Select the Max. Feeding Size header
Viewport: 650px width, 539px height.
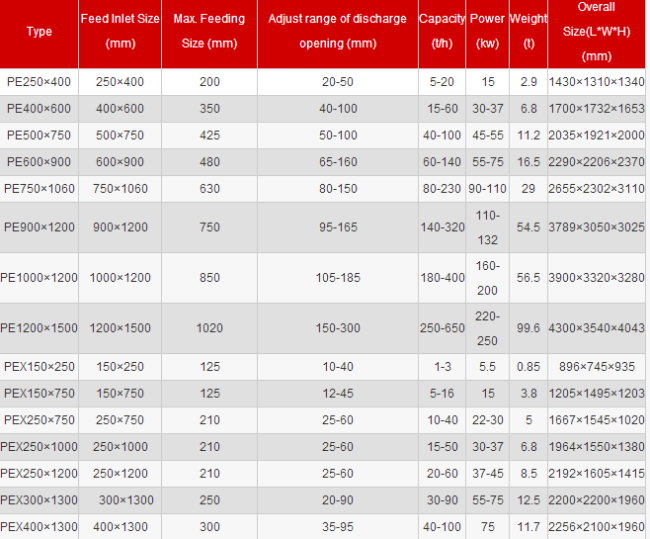pyautogui.click(x=209, y=32)
